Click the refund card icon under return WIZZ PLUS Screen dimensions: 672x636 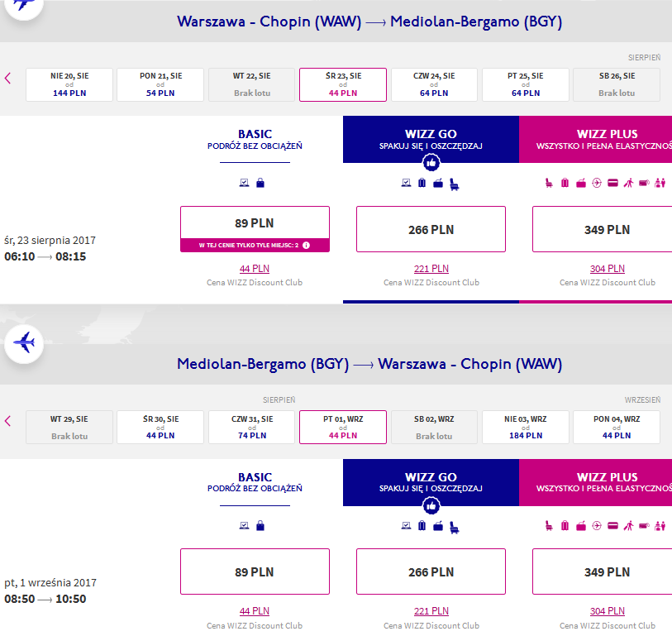click(612, 526)
